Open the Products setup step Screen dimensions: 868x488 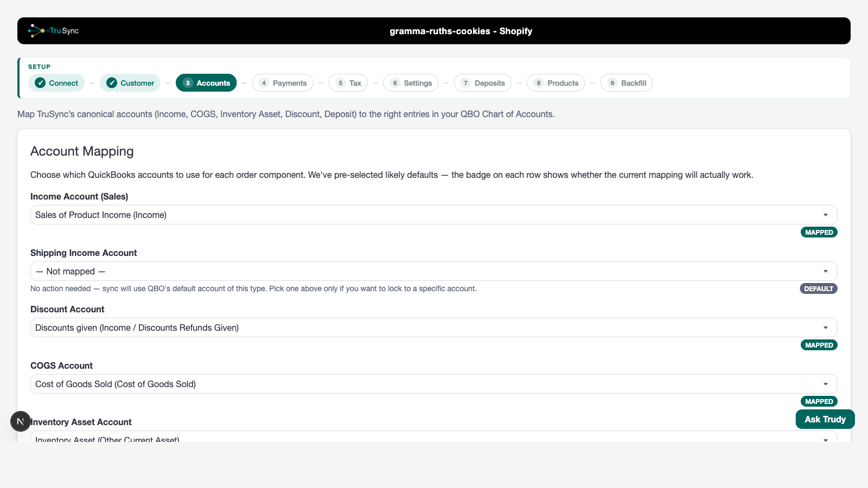click(556, 83)
